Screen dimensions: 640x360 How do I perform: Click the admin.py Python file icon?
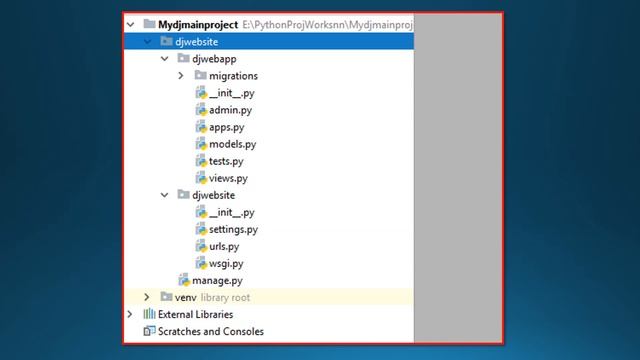201,110
